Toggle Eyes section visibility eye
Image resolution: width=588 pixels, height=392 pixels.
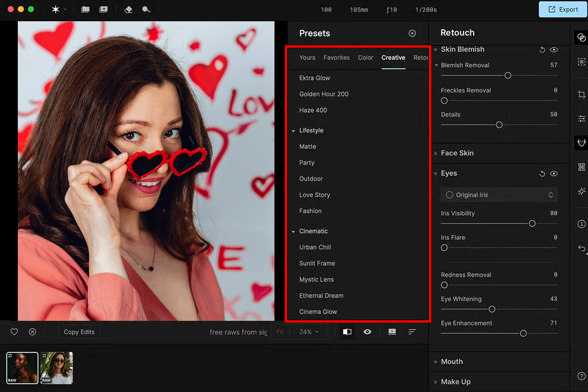point(554,173)
